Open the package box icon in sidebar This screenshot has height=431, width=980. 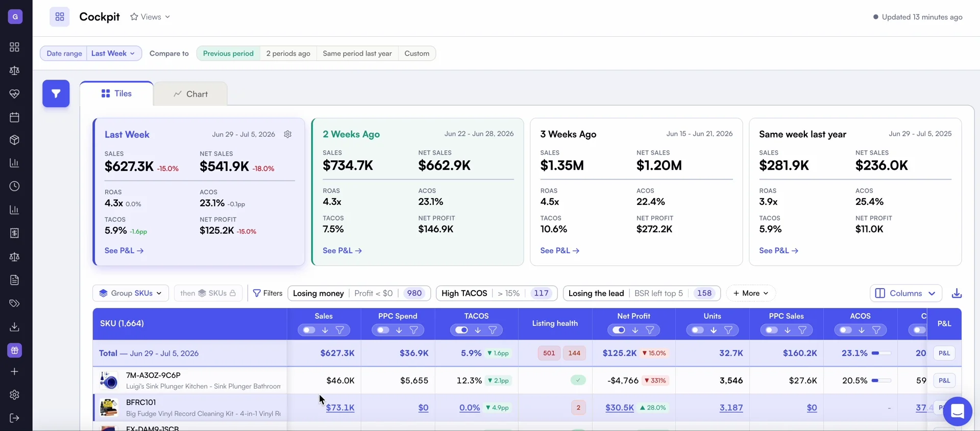[x=14, y=140]
